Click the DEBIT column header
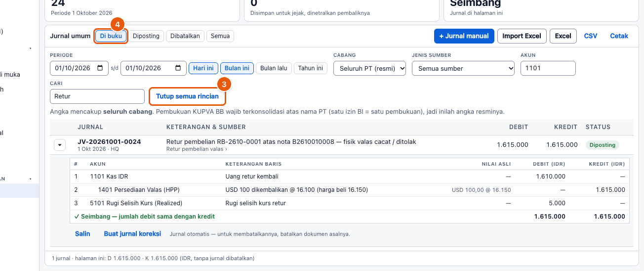This screenshot has height=271, width=644. coord(519,127)
